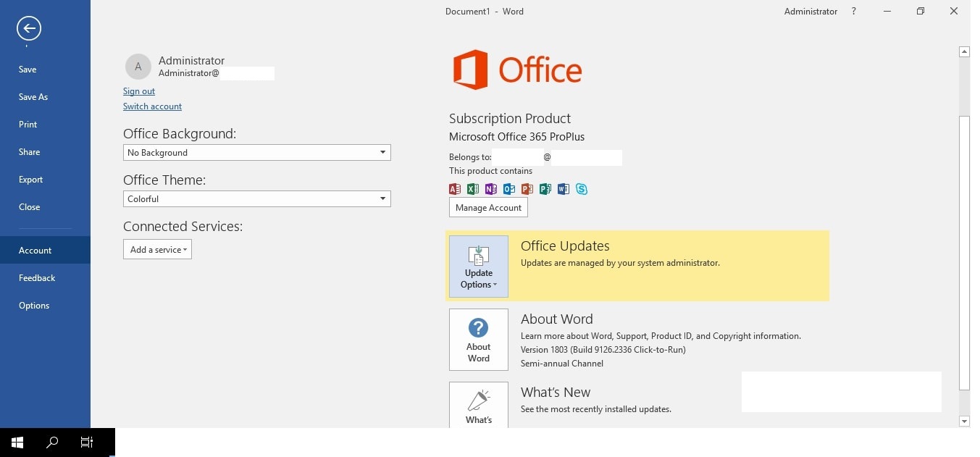Click the Manage Account button
This screenshot has height=457, width=980.
488,208
